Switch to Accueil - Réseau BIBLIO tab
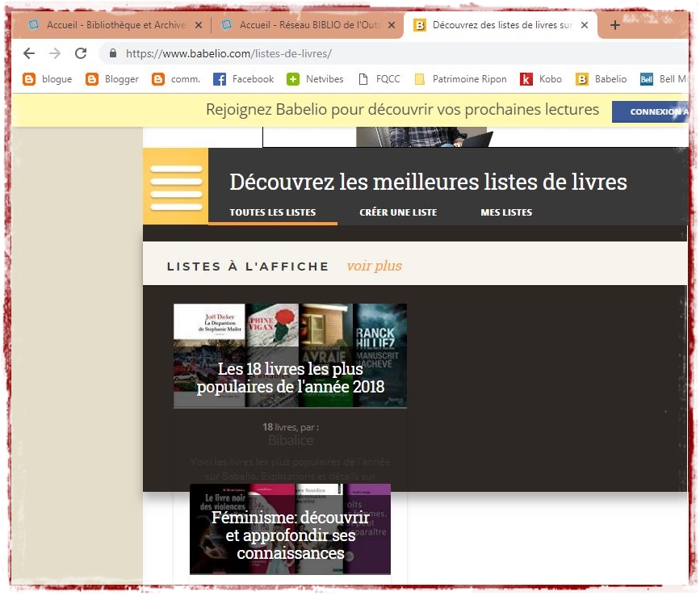This screenshot has width=700, height=596. coord(308,25)
